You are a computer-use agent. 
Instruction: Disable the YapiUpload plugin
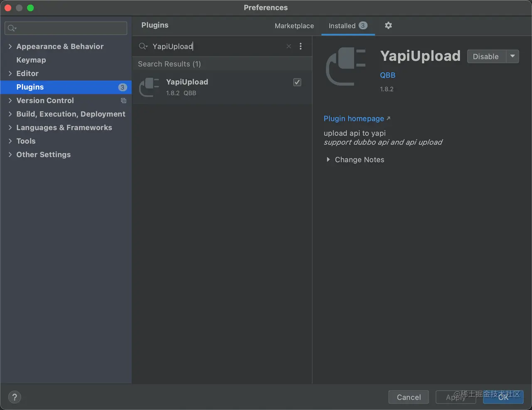[x=487, y=56]
